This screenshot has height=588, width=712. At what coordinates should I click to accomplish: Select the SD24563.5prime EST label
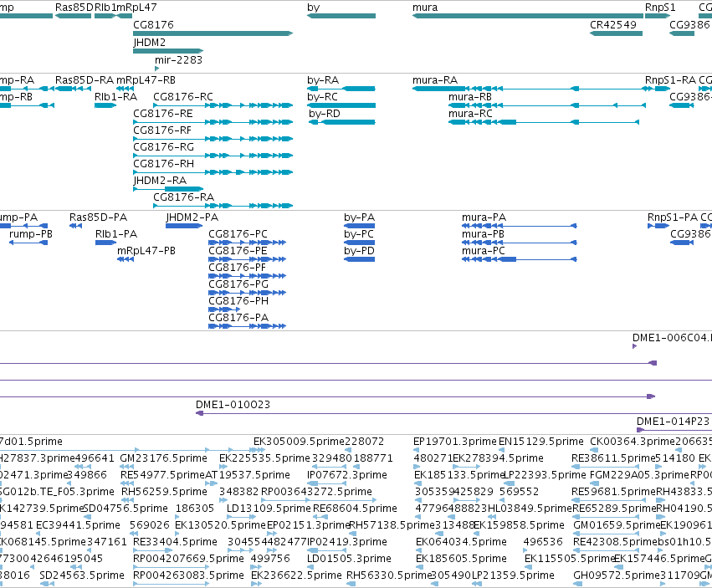point(82,575)
